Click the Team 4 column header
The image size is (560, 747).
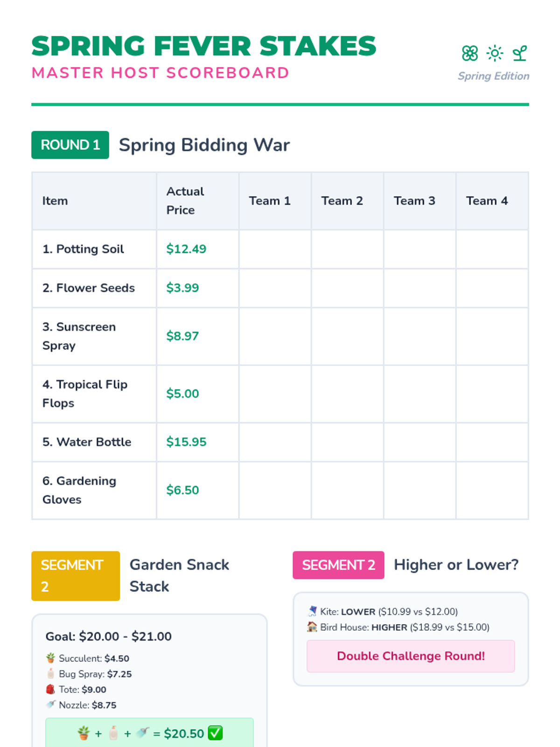coord(487,201)
